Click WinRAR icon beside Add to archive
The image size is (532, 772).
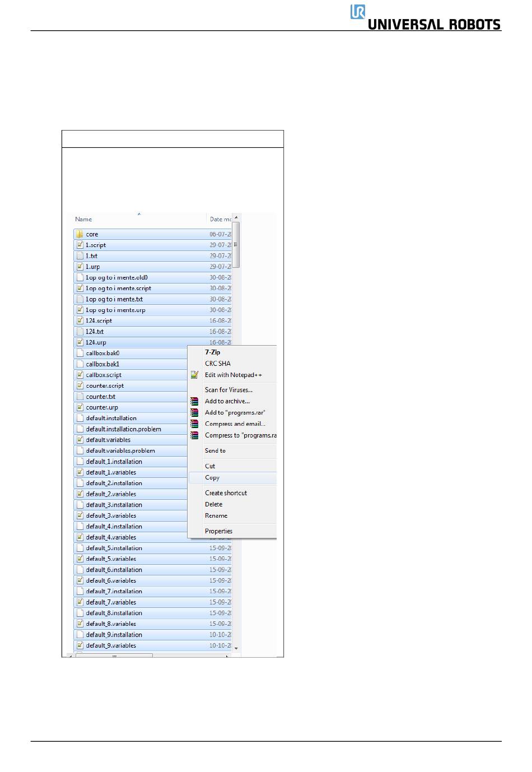[x=194, y=401]
